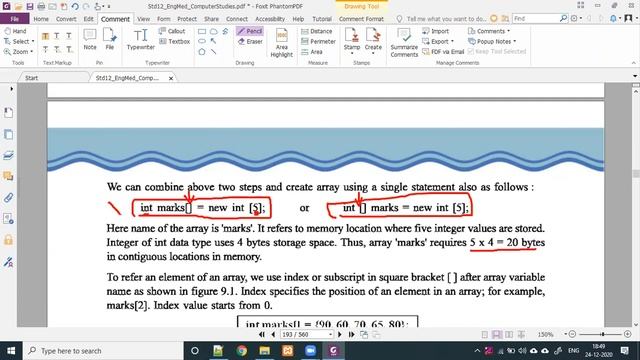
Task: Select the Hand tool
Action: [x=15, y=31]
